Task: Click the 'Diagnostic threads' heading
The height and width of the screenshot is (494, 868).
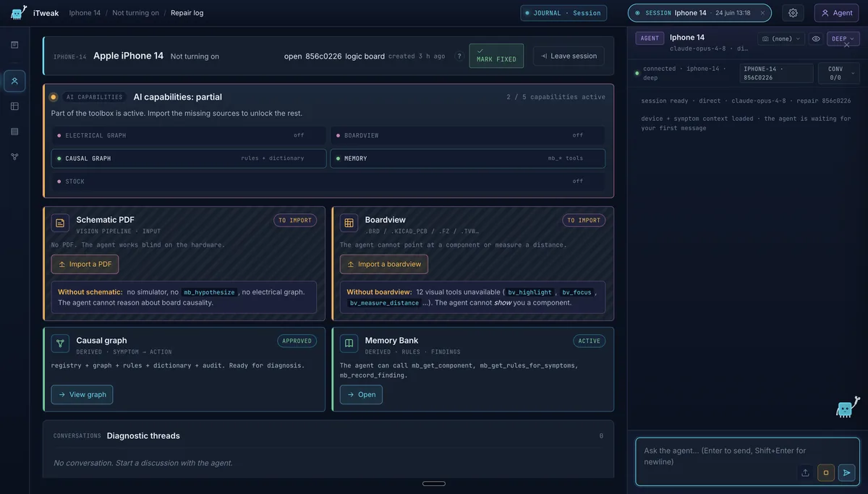Action: point(143,435)
